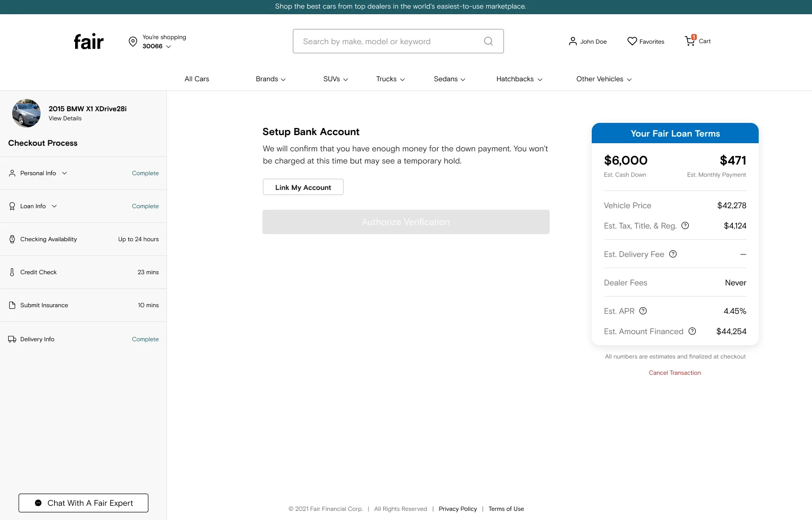Click the Setup Bank Account heading
Image resolution: width=812 pixels, height=520 pixels.
click(311, 132)
